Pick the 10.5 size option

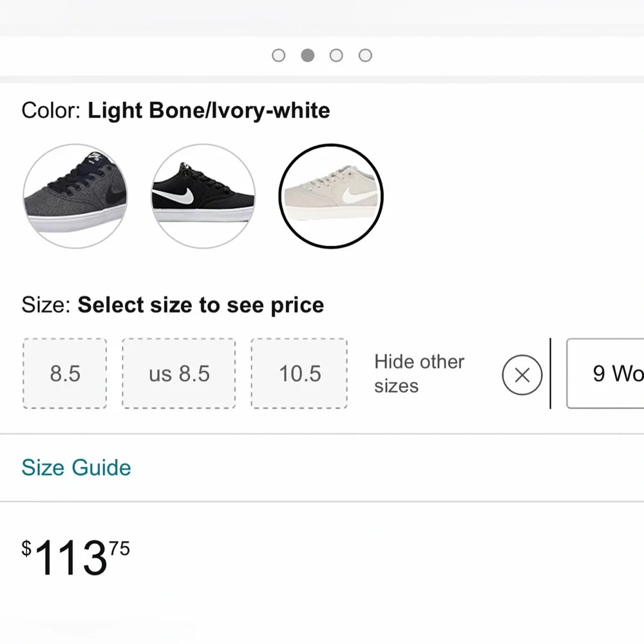299,374
